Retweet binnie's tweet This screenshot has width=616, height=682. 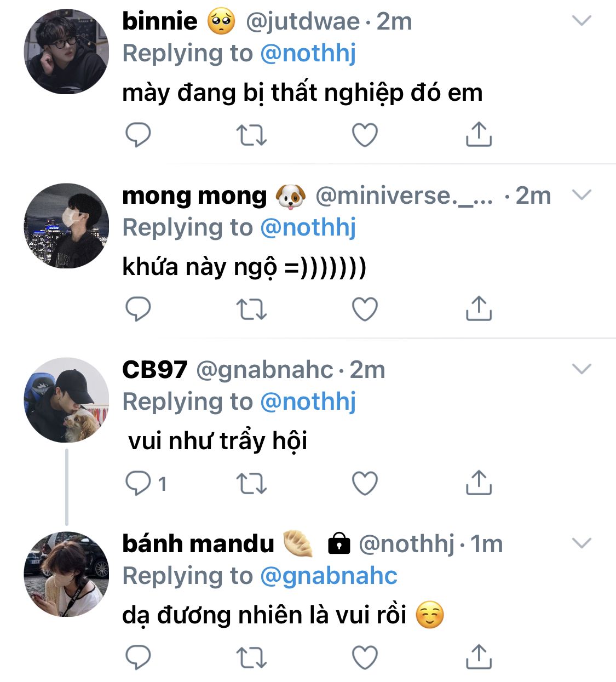click(x=251, y=135)
